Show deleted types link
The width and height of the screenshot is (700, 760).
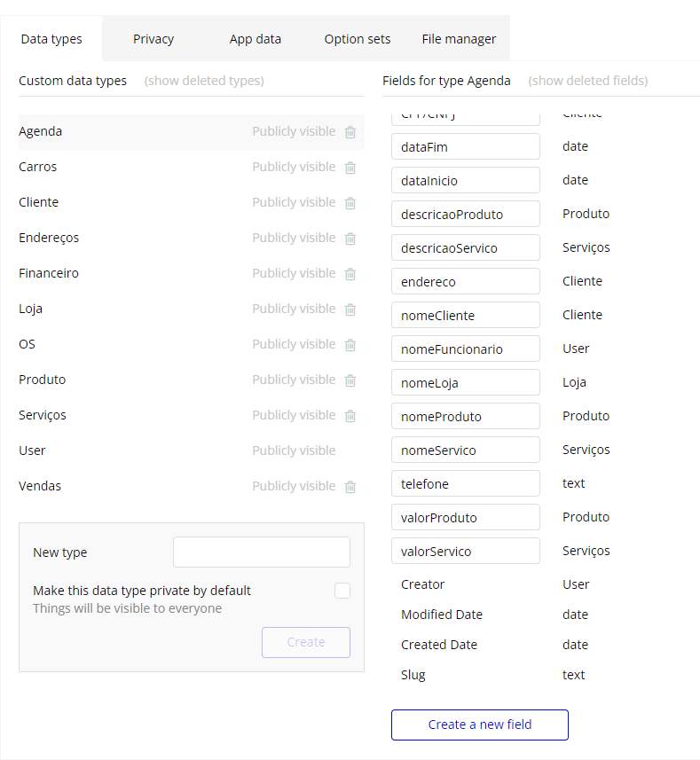point(204,81)
